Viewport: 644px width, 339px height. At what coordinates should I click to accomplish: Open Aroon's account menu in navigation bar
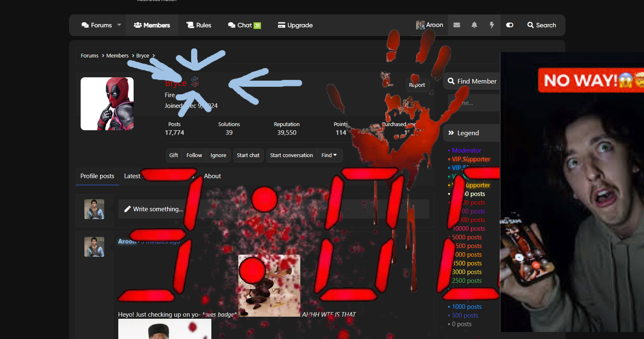coord(430,25)
